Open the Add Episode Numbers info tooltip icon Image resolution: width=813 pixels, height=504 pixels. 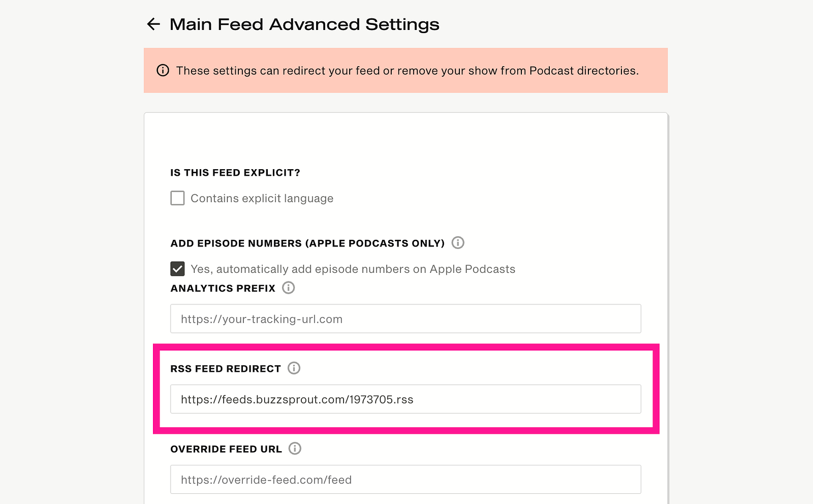click(458, 243)
